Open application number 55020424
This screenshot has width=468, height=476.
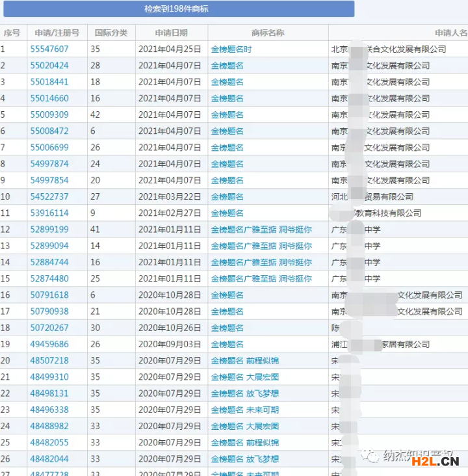coord(49,66)
